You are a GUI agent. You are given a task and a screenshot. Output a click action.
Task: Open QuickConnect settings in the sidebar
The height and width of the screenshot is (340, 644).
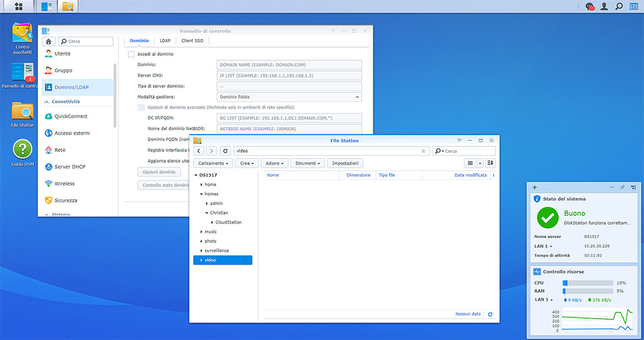70,116
